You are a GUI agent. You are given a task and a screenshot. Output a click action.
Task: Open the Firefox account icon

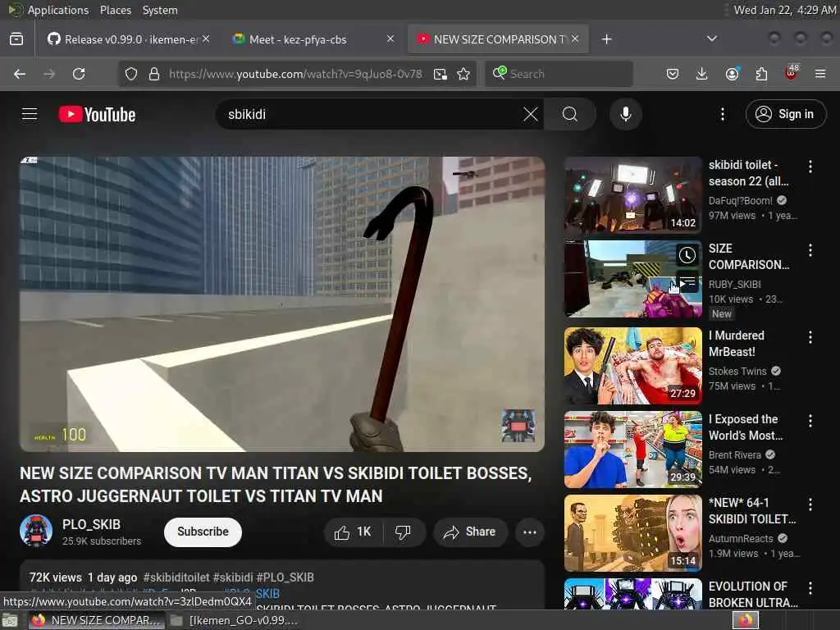click(x=732, y=74)
